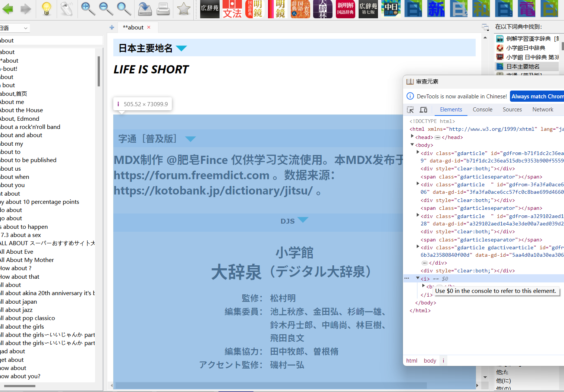The height and width of the screenshot is (392, 564).
Task: Click the Always match Chrome language button
Action: tap(537, 97)
